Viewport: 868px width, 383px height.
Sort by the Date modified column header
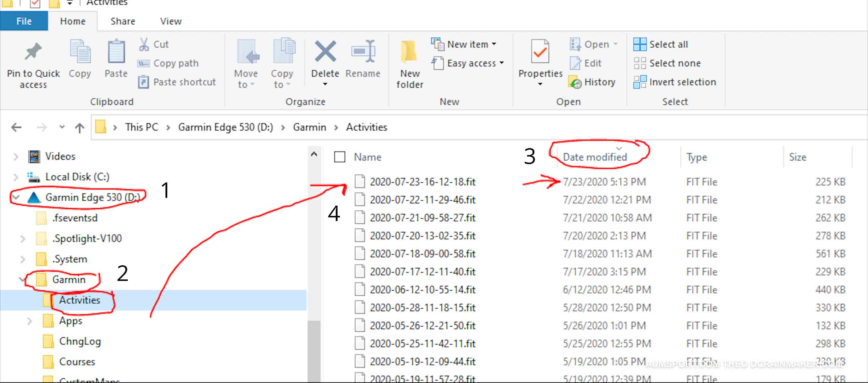click(595, 157)
